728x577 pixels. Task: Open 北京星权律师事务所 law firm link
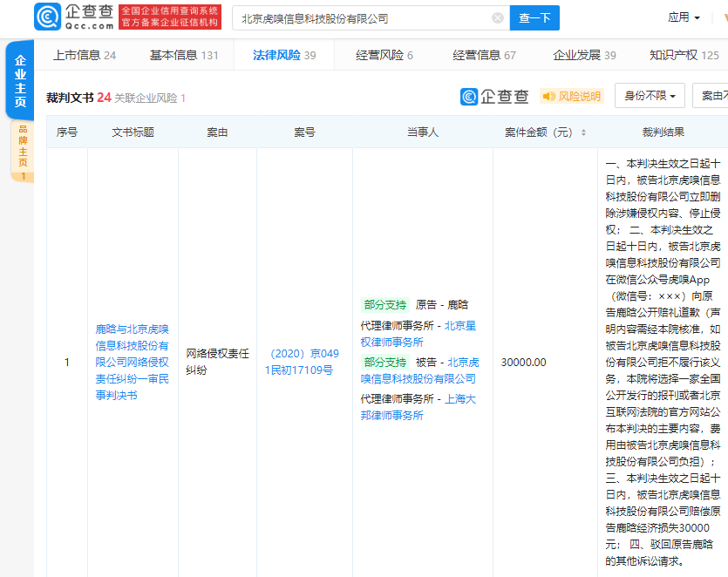[x=418, y=334]
